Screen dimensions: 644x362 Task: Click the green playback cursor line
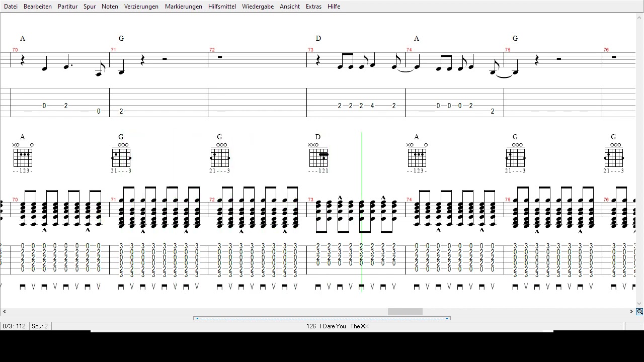coord(362,211)
